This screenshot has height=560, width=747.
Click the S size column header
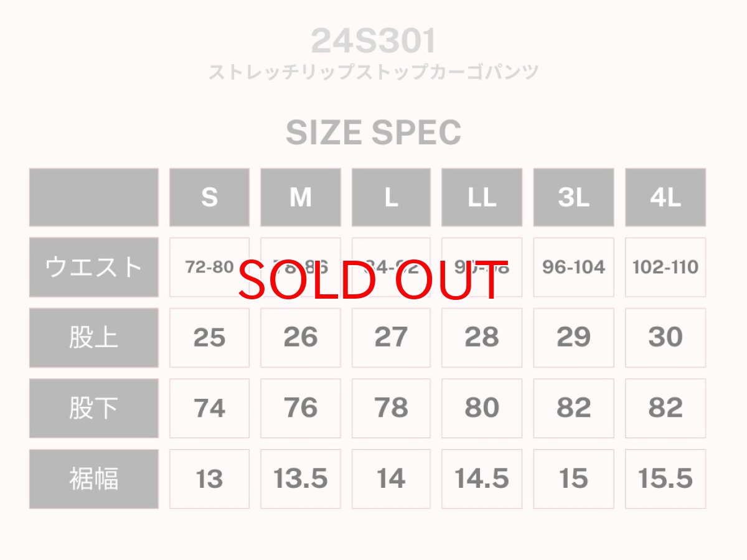(209, 197)
